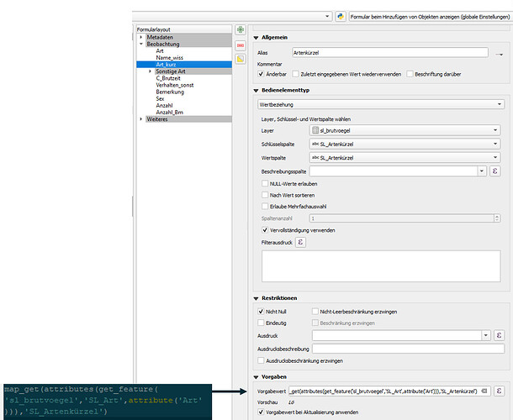Image resolution: width=513 pixels, height=420 pixels.
Task: Click the yellow invert selection icon
Action: coord(241,59)
